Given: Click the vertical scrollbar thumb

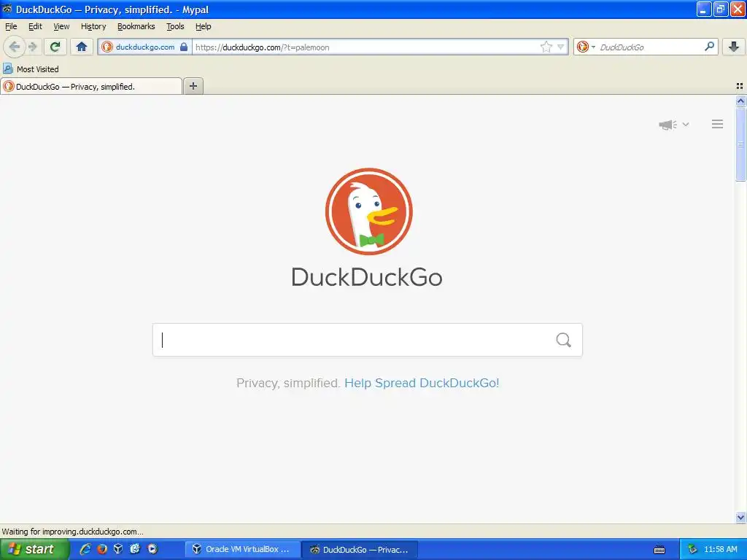Looking at the screenshot, I should coord(740,144).
